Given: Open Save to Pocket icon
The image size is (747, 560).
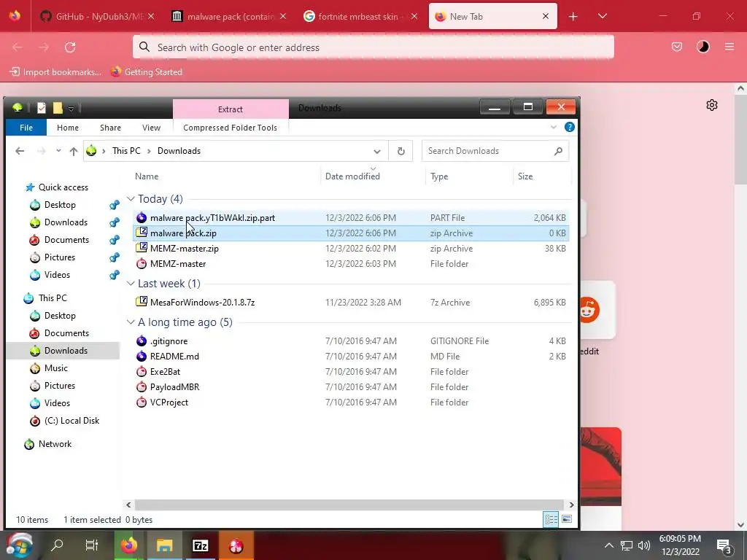Looking at the screenshot, I should 676,47.
